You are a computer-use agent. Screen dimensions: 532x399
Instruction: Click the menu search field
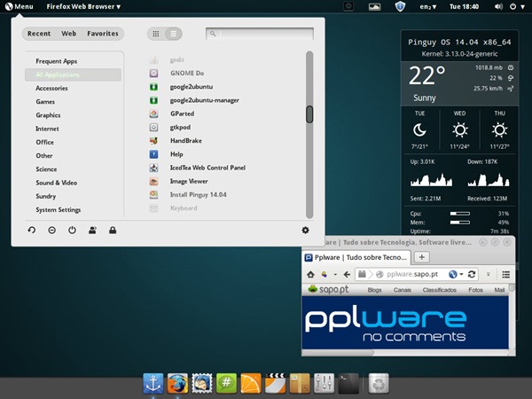[260, 34]
